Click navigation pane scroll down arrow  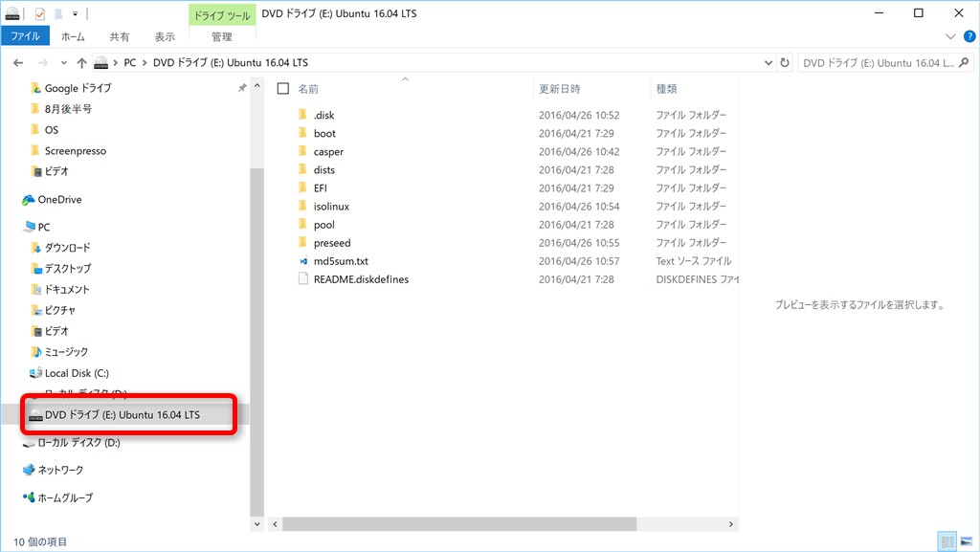[256, 524]
